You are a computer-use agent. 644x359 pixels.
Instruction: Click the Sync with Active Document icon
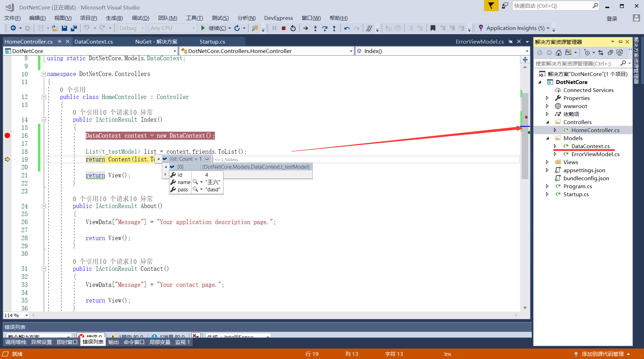coord(601,52)
